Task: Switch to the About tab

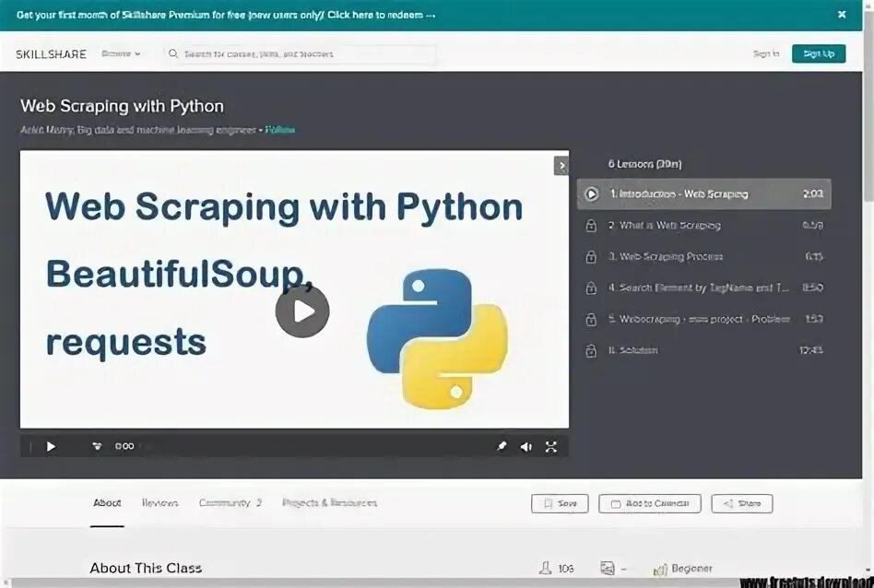Action: coord(107,502)
